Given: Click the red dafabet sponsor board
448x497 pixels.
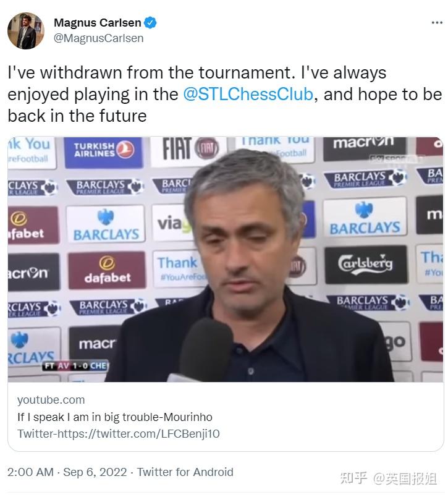Looking at the screenshot, I should [106, 270].
